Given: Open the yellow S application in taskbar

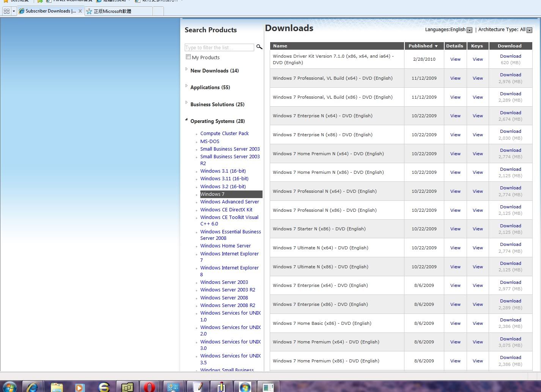Looking at the screenshot, I should pyautogui.click(x=104, y=387).
